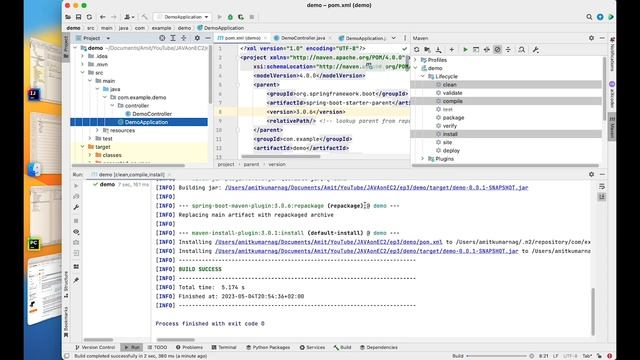Collapse the Lifecycle node in Maven panel
Image resolution: width=640 pixels, height=360 pixels.
[423, 76]
